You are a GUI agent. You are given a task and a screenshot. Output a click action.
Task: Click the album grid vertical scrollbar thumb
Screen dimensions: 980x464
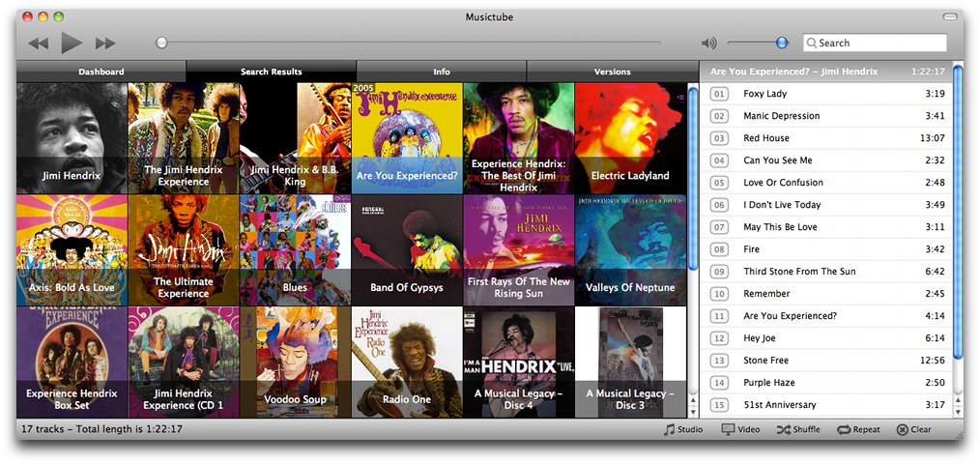tap(693, 179)
